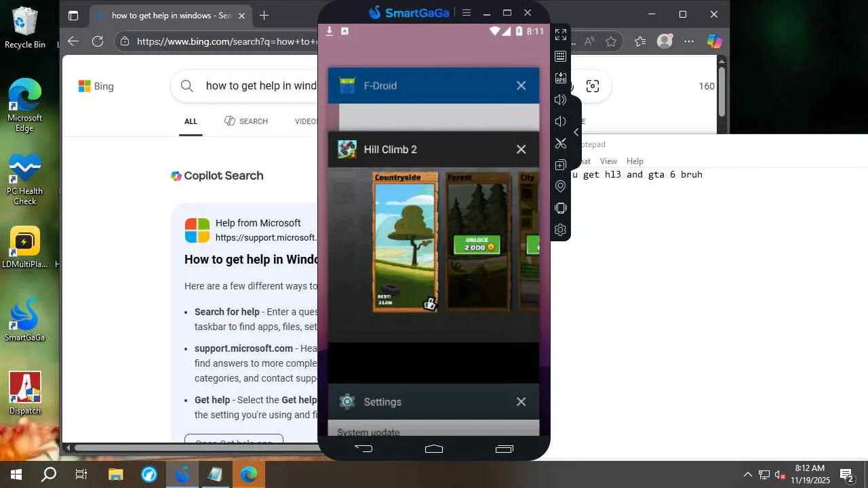The height and width of the screenshot is (488, 868).
Task: Select PC Health Check desktop shortcut
Action: (25, 180)
